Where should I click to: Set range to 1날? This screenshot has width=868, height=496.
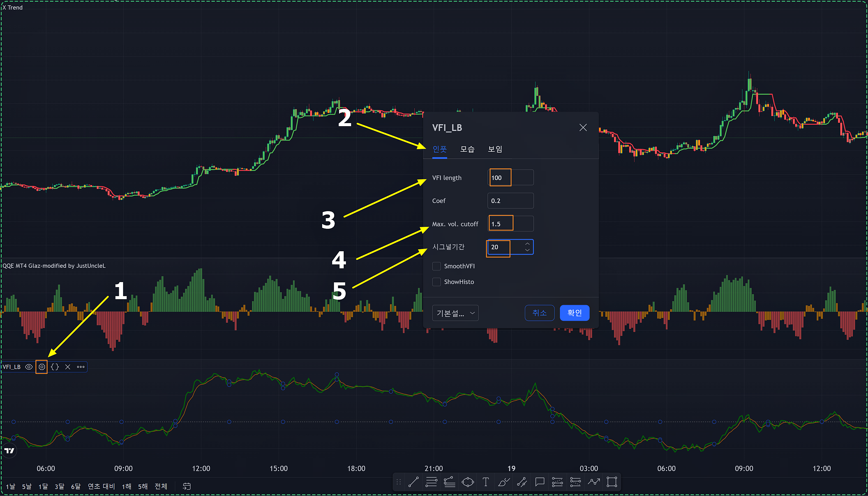coord(10,486)
